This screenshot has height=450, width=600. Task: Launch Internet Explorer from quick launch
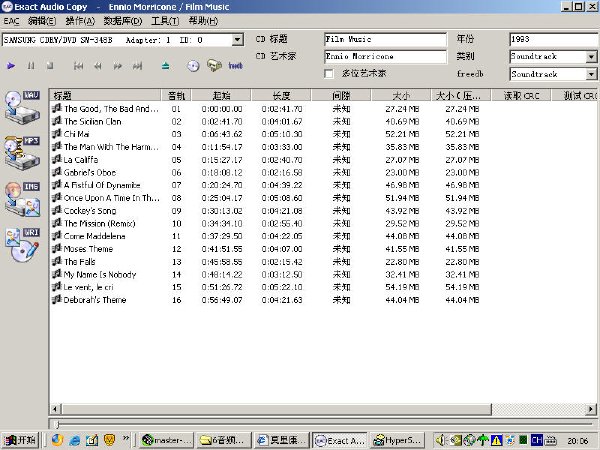[x=75, y=440]
